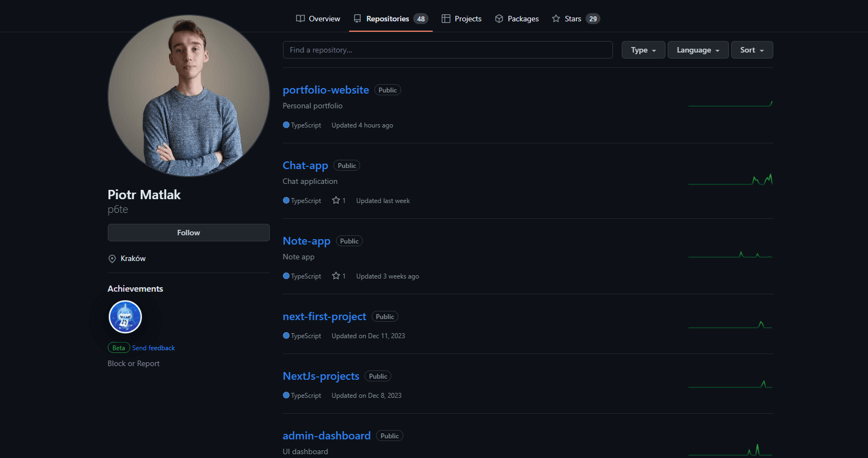Click TypeScript language dot for Note-app
Viewport: 868px width, 458px height.
[x=286, y=276]
